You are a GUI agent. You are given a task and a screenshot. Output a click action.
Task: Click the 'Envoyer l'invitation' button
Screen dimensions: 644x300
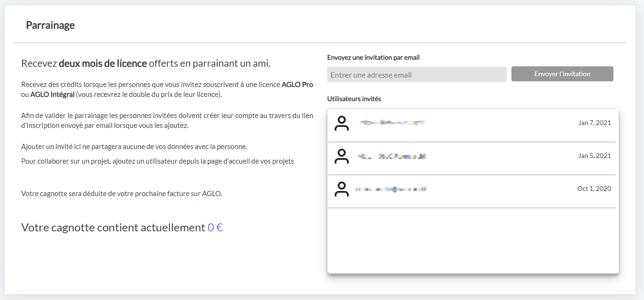[562, 74]
